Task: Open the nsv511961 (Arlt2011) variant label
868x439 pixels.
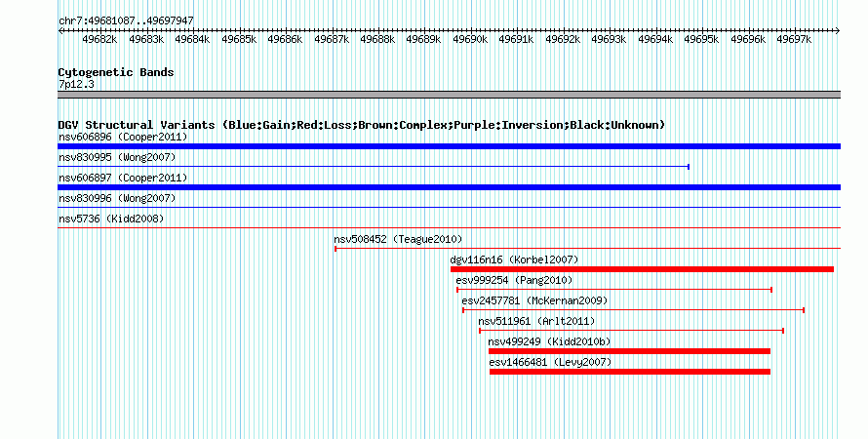Action: pyautogui.click(x=536, y=321)
